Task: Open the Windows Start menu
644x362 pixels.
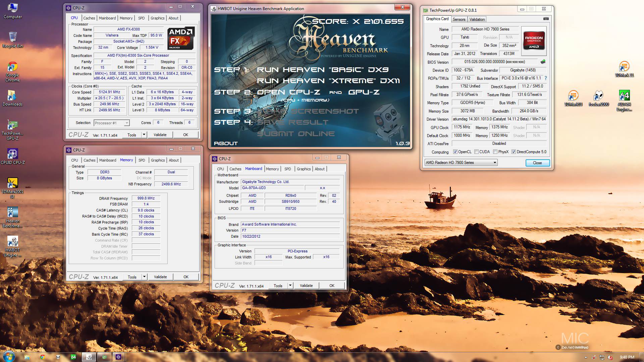Action: pos(8,356)
